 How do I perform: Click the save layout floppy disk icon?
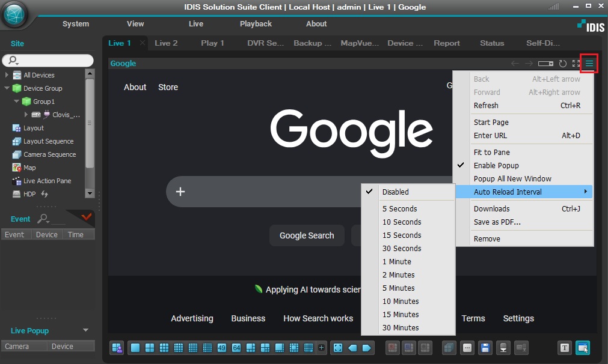pyautogui.click(x=485, y=348)
